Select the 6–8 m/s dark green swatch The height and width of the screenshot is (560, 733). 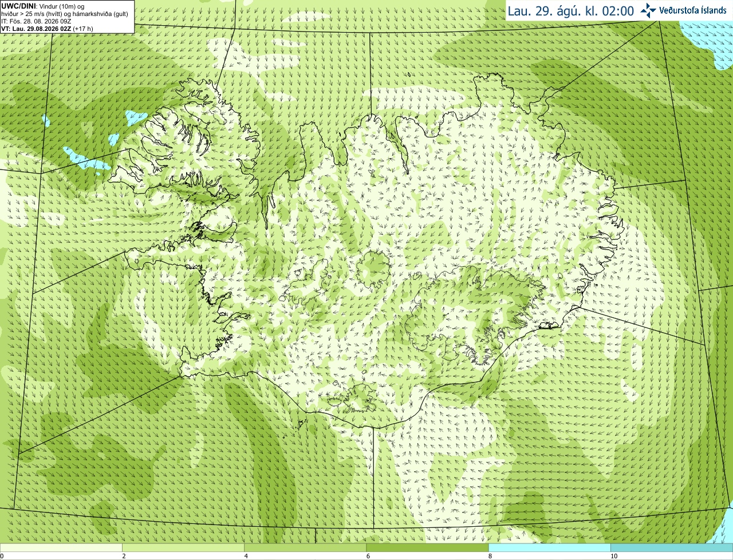pyautogui.click(x=427, y=548)
